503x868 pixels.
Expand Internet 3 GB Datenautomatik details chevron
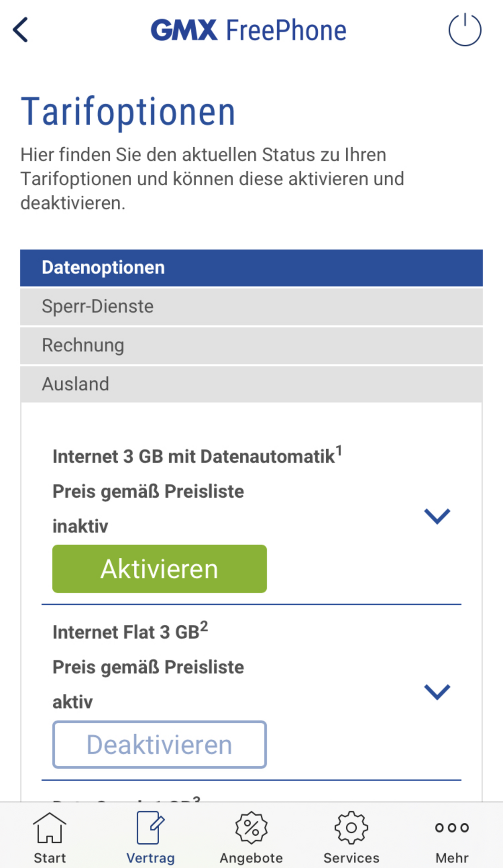[437, 516]
